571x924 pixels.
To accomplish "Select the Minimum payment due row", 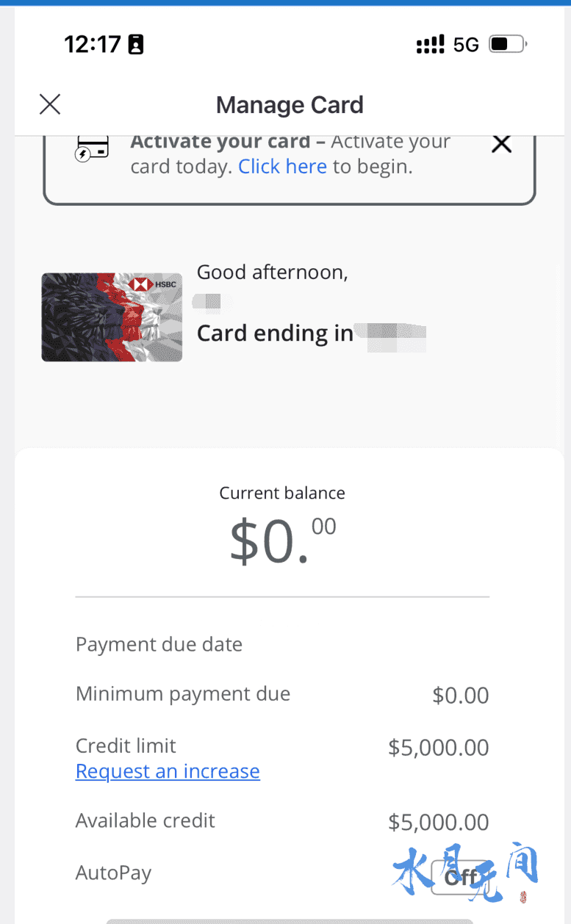I will pos(282,694).
